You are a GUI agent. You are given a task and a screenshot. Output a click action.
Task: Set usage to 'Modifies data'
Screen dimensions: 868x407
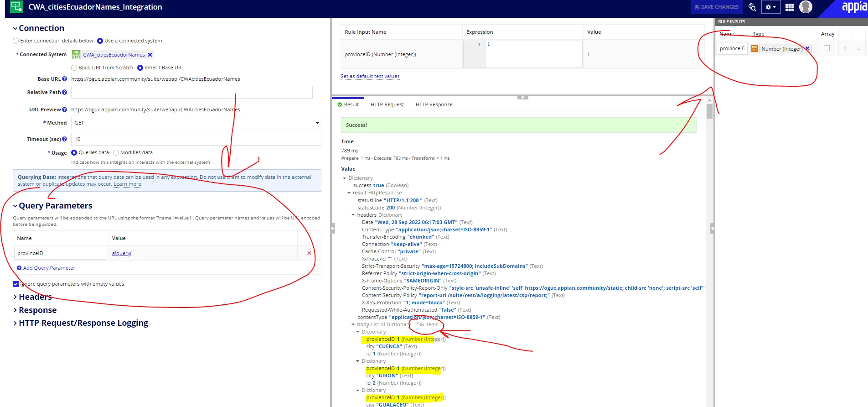pyautogui.click(x=116, y=152)
